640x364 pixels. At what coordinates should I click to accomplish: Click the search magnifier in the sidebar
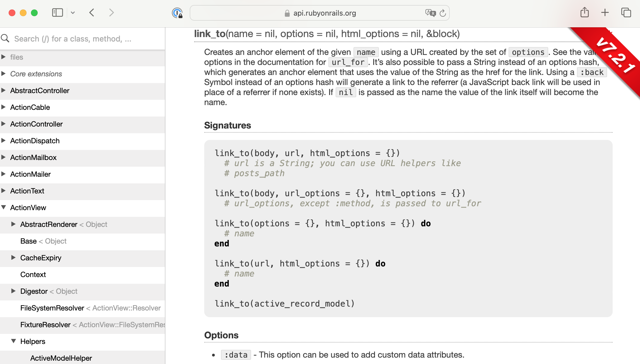[x=5, y=38]
